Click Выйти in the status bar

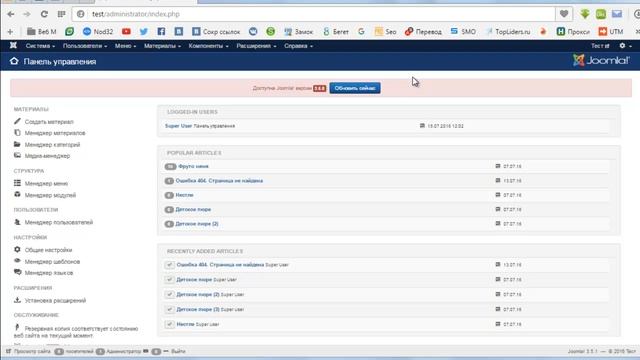[x=178, y=351]
